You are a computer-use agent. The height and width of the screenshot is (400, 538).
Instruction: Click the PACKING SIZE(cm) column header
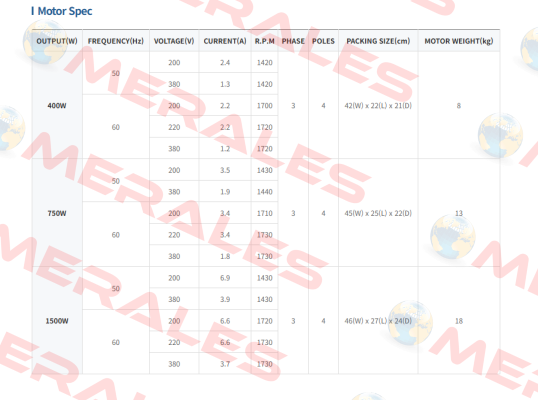[x=378, y=41]
